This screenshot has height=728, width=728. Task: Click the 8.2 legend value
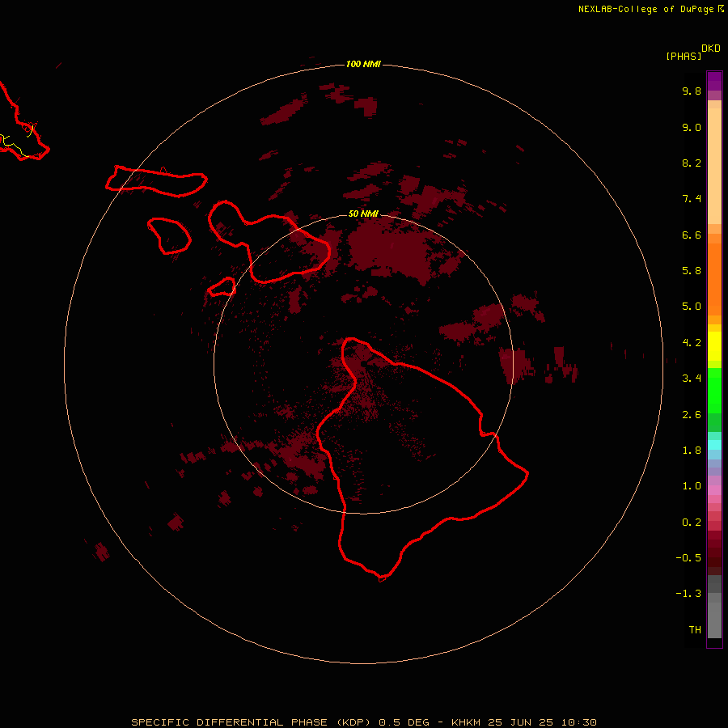(x=692, y=163)
